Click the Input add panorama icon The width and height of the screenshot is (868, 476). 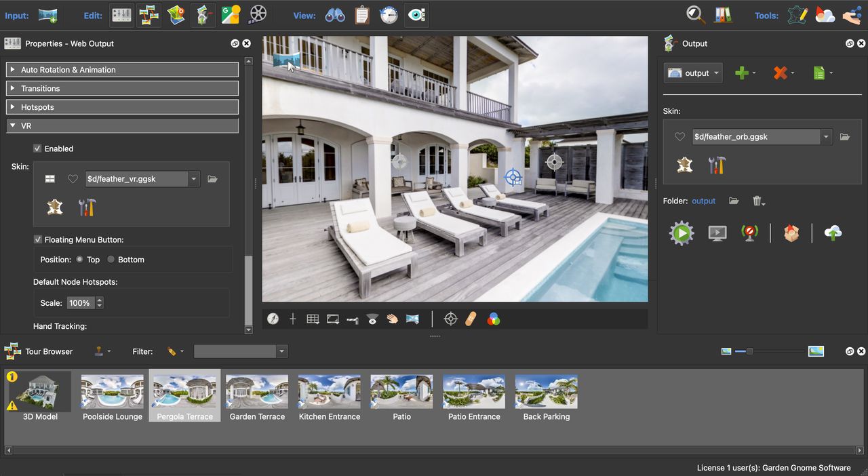click(47, 14)
